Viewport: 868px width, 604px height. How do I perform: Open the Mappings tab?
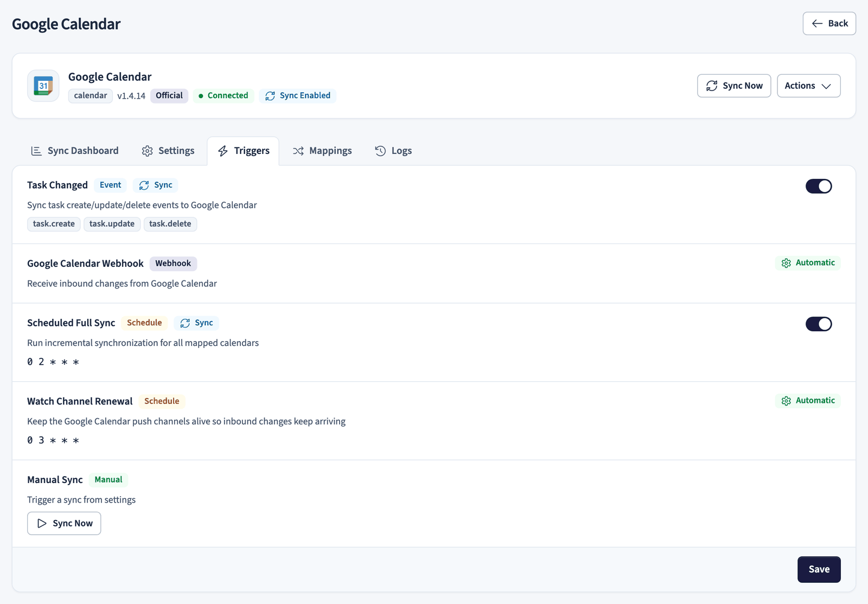pyautogui.click(x=322, y=151)
